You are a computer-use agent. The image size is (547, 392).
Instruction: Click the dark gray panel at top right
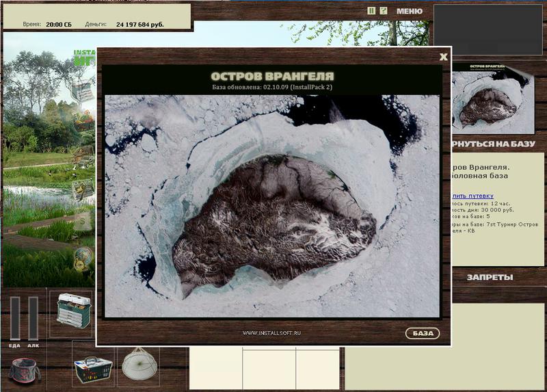pos(488,29)
